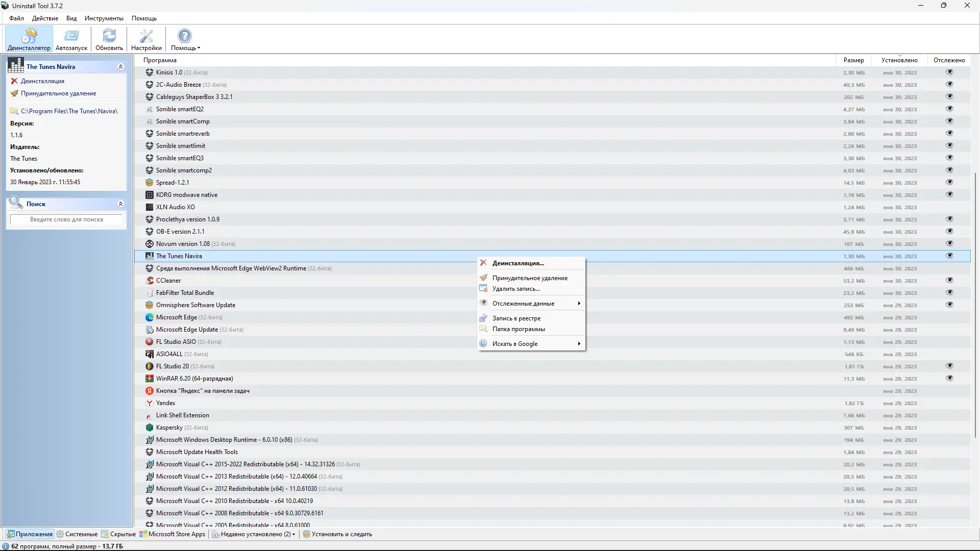This screenshot has height=551, width=980.
Task: Click the red Деинсталляция icon in sidebar
Action: [x=14, y=81]
